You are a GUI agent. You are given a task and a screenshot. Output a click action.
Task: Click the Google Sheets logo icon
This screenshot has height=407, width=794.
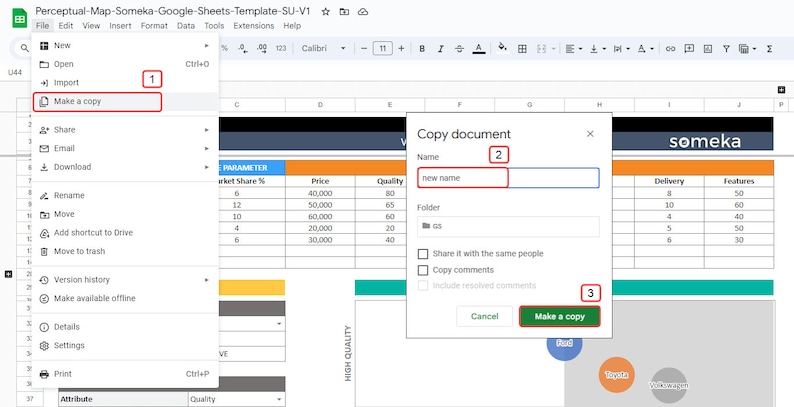20,18
